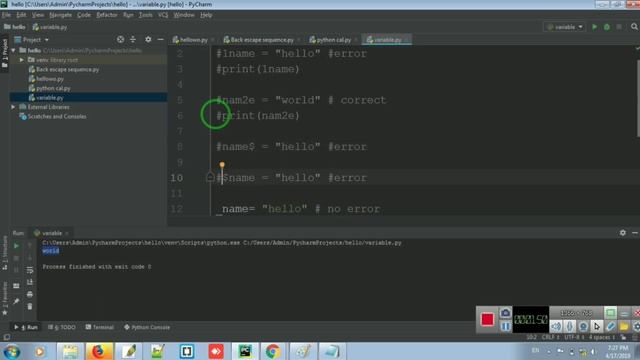
Task: Open the File menu
Action: 7,15
